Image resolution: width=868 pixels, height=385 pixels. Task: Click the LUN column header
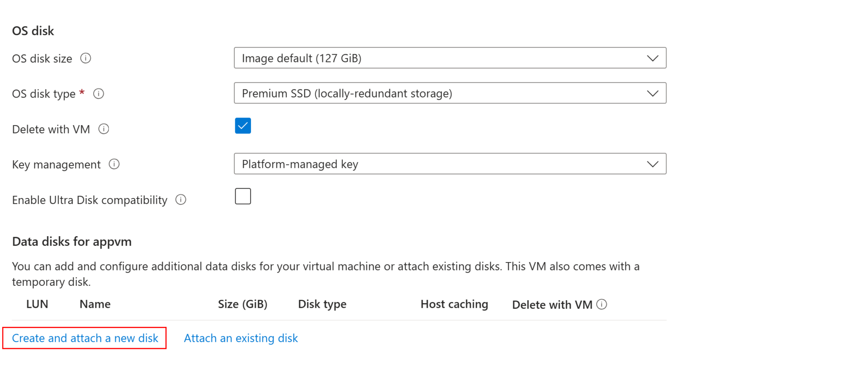coord(37,304)
